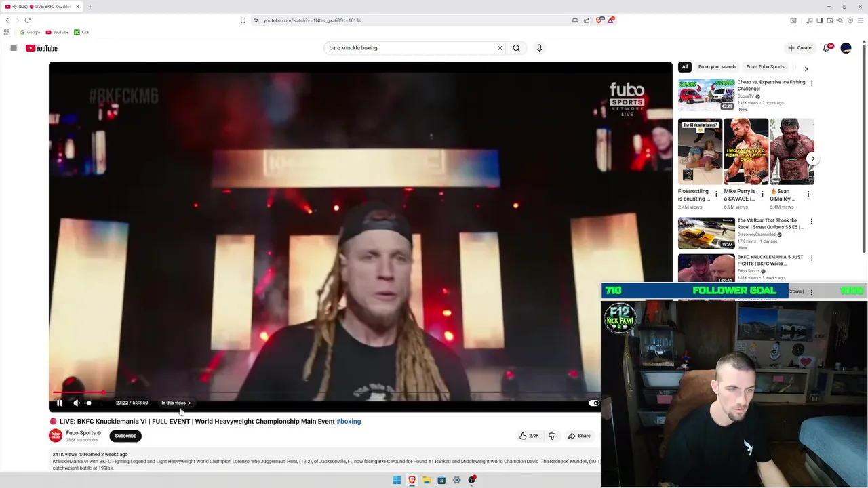Image resolution: width=868 pixels, height=488 pixels.
Task: Open the Brave VPN shield icon
Action: tap(850, 20)
